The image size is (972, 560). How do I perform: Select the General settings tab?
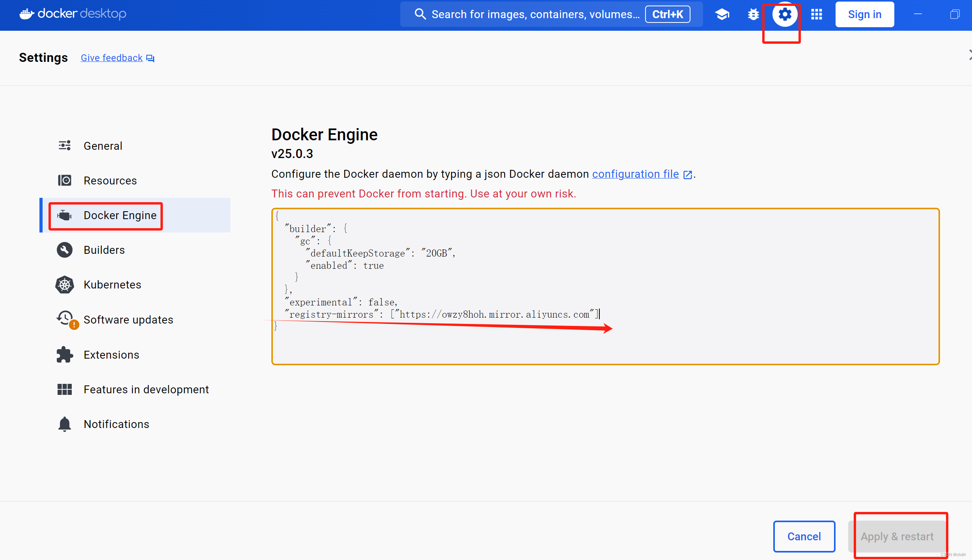[103, 146]
